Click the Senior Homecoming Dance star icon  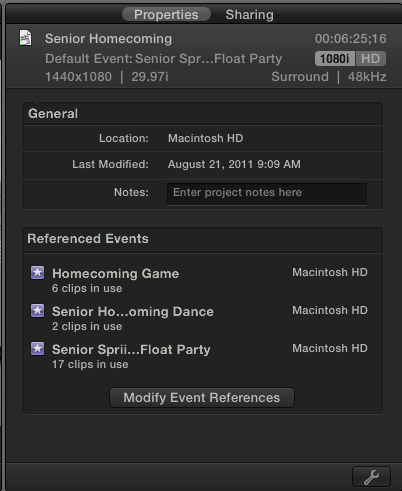coord(37,311)
